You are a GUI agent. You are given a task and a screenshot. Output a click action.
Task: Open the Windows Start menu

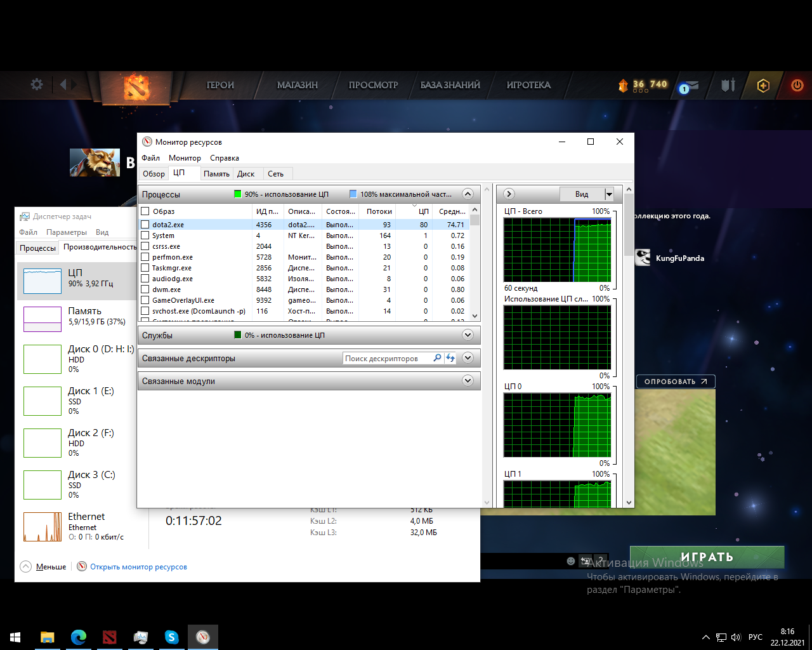click(15, 637)
